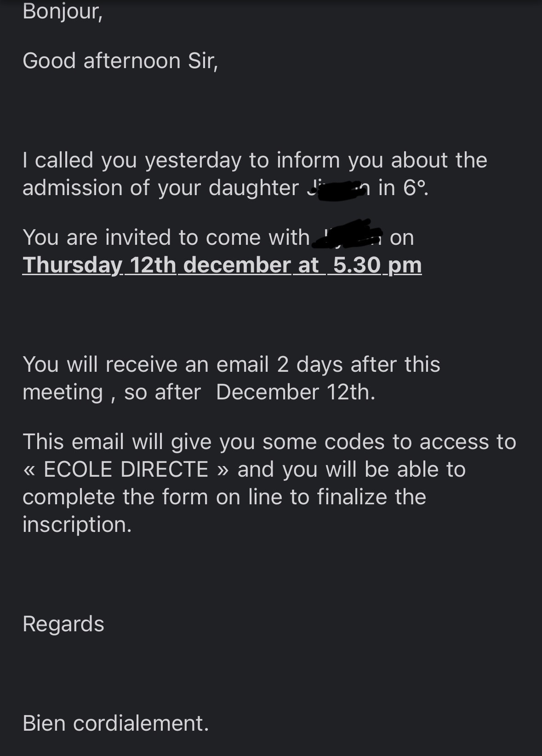The width and height of the screenshot is (542, 756).
Task: Tap the underlined Thursday 12th december date
Action: pyautogui.click(x=156, y=265)
